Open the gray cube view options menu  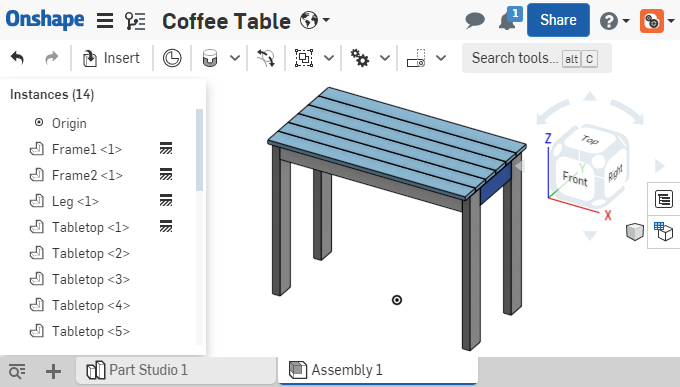pyautogui.click(x=634, y=231)
